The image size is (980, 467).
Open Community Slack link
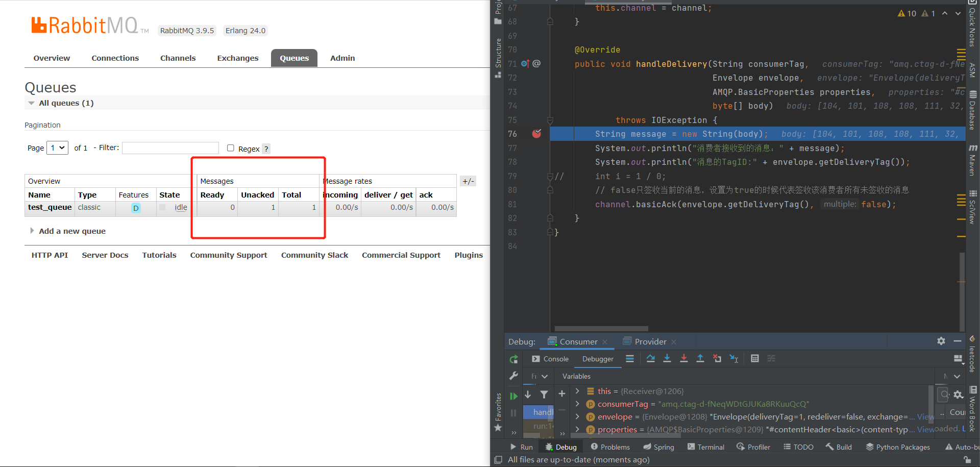[x=314, y=255]
